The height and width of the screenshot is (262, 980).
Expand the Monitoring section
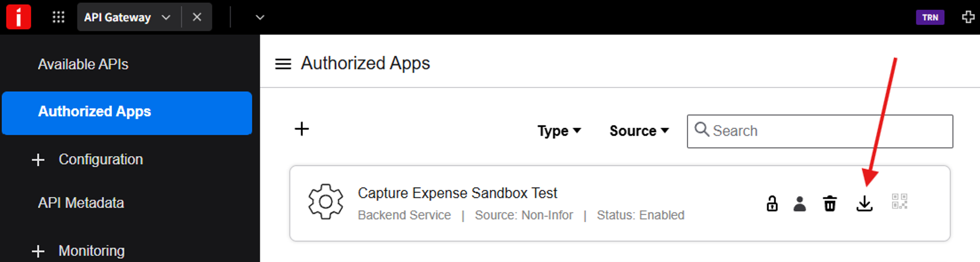click(x=79, y=251)
